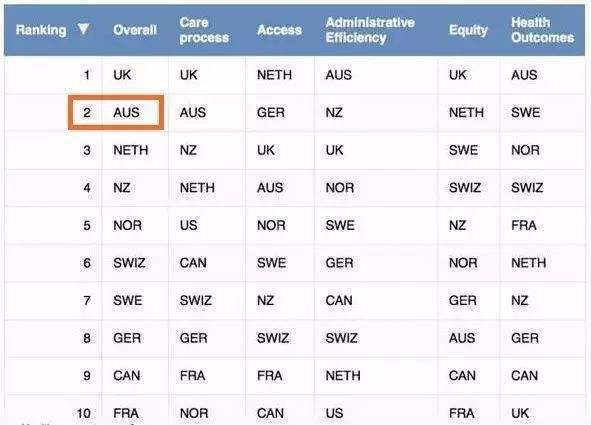Click NOR in the Administrative Efficiency column
The width and height of the screenshot is (591, 425).
tap(340, 188)
